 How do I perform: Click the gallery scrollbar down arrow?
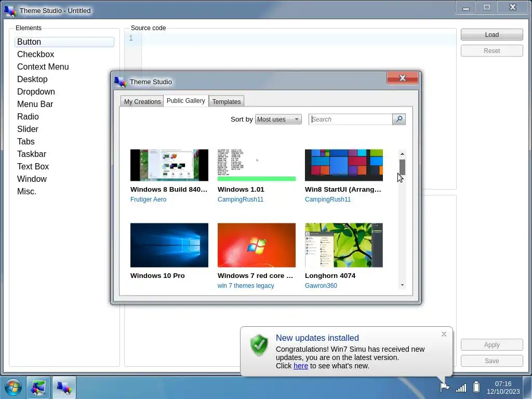pos(402,285)
